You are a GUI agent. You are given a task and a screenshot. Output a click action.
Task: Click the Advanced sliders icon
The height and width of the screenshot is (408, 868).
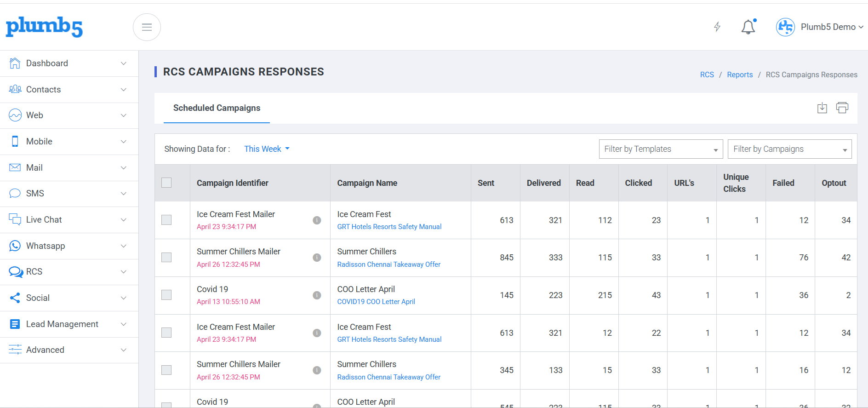[15, 350]
